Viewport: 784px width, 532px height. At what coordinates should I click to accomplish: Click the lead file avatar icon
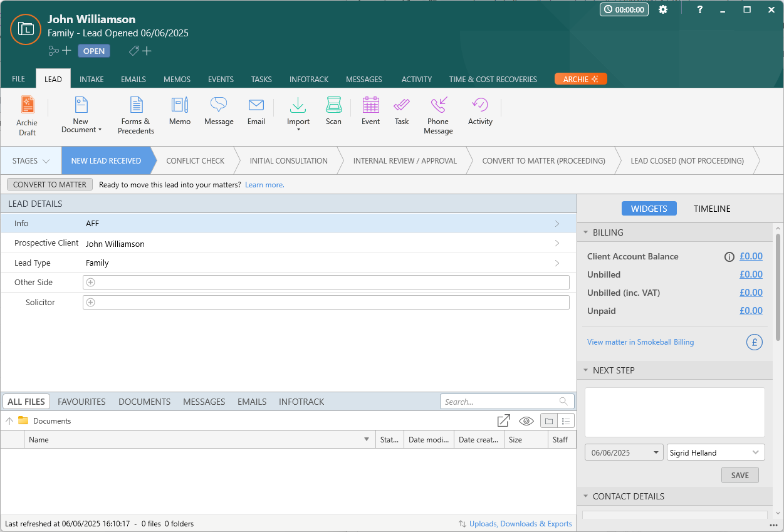coord(26,29)
